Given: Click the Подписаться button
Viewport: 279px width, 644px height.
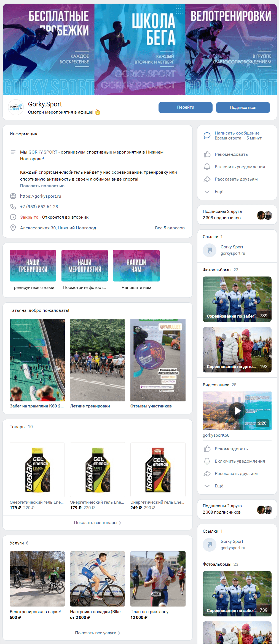Looking at the screenshot, I should tap(243, 107).
